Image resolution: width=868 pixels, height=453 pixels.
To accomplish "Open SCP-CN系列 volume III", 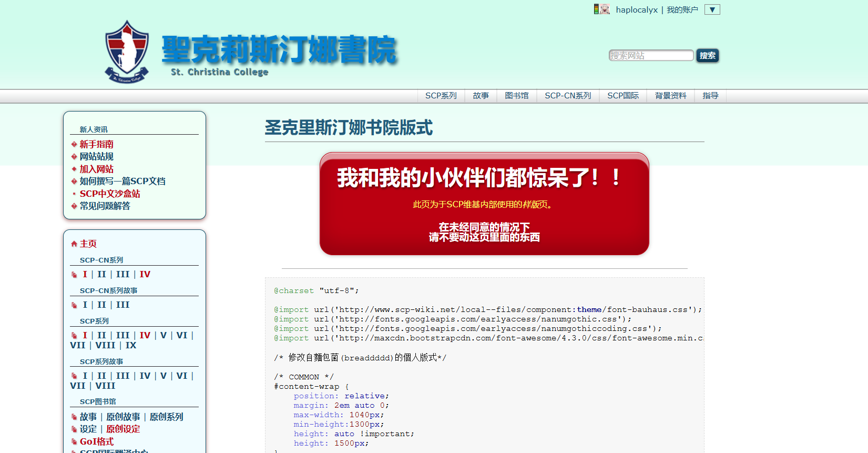I will [122, 274].
